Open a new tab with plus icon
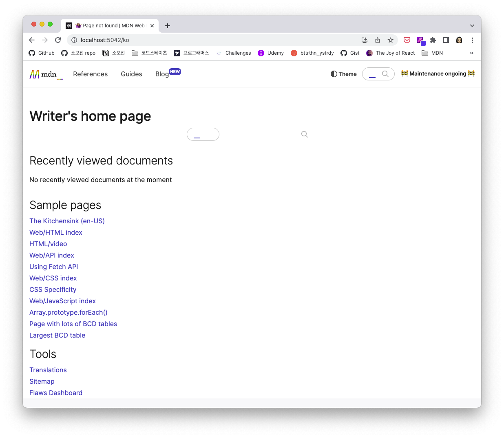504x438 pixels. pyautogui.click(x=168, y=26)
